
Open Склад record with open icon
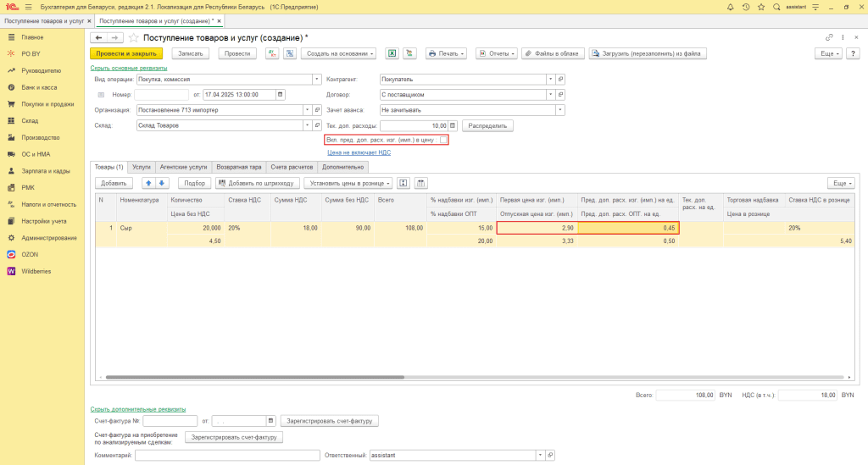(x=317, y=125)
